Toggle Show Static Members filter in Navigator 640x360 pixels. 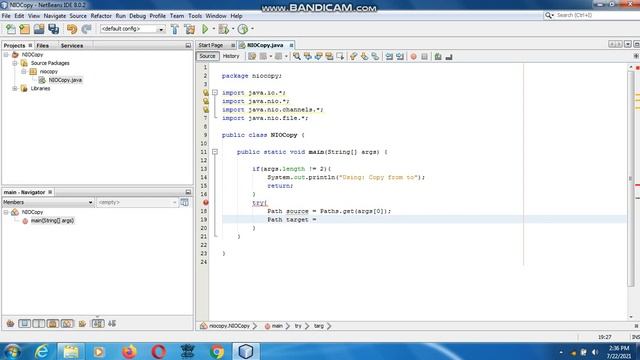tap(39, 323)
